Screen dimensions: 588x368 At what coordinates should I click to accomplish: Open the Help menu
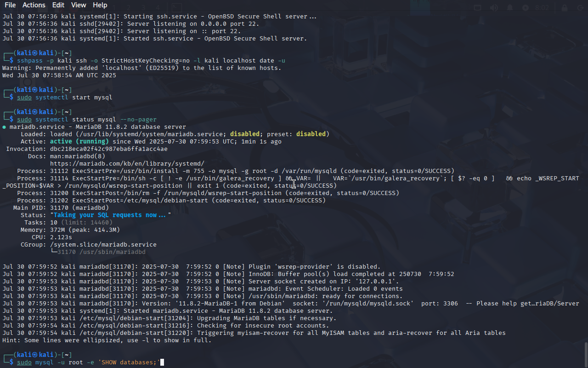point(100,5)
